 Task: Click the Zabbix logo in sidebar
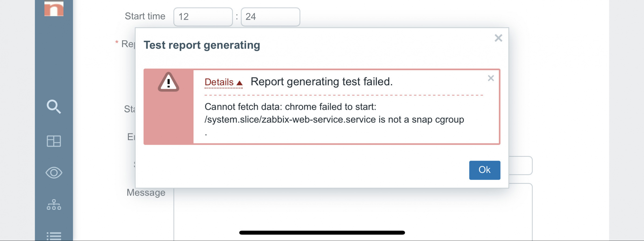tap(54, 9)
